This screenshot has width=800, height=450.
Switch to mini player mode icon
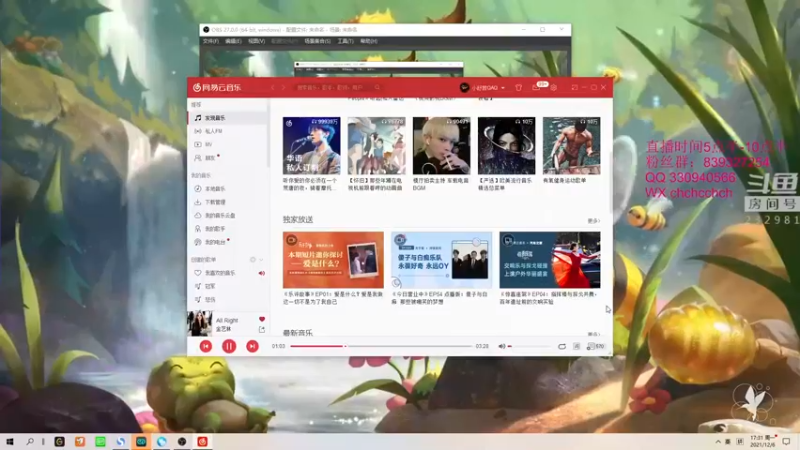click(x=574, y=88)
